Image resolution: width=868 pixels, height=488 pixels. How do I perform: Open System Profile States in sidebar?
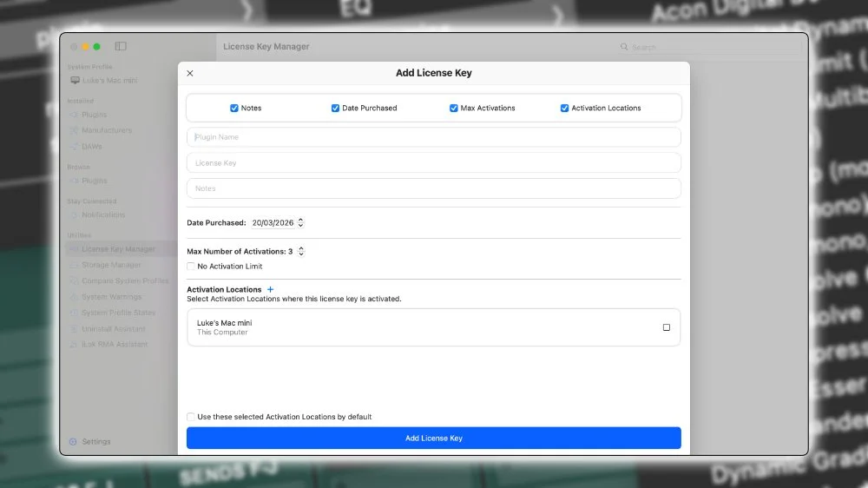tap(120, 313)
